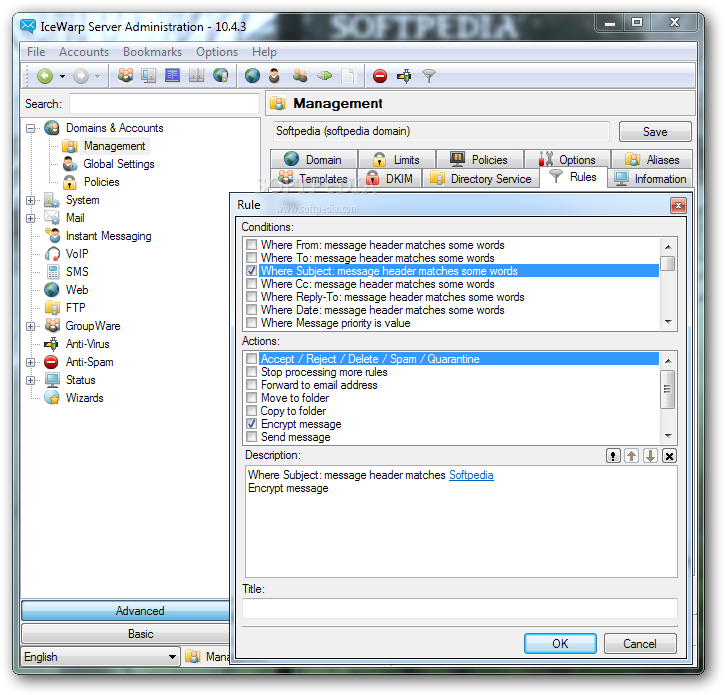Select SMS in the navigation tree
Viewport: 725px width, 695px height.
pos(77,272)
